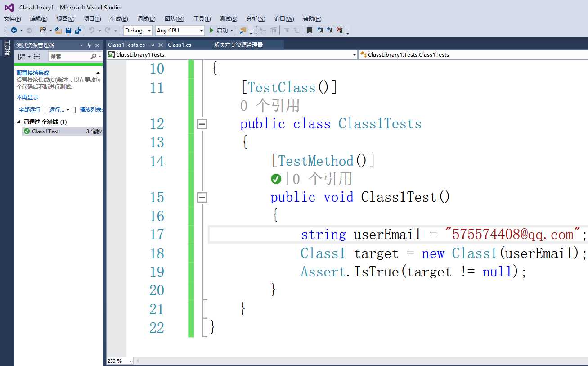Open the 团队(M) menu
This screenshot has height=366, width=588.
click(x=175, y=18)
